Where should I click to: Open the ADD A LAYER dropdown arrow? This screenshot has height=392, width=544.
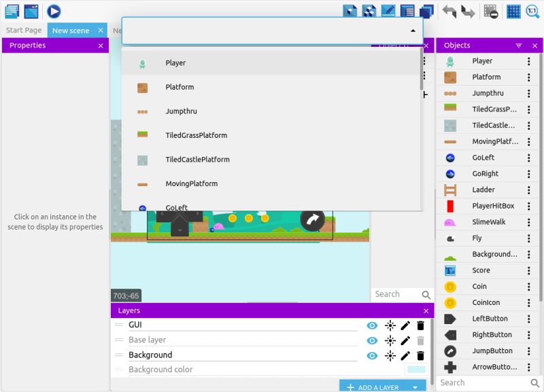[415, 385]
